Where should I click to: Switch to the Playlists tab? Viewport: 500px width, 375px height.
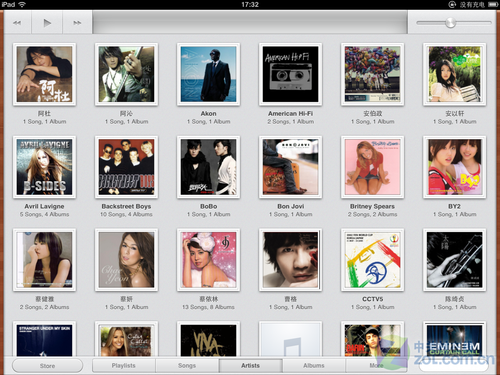124,365
